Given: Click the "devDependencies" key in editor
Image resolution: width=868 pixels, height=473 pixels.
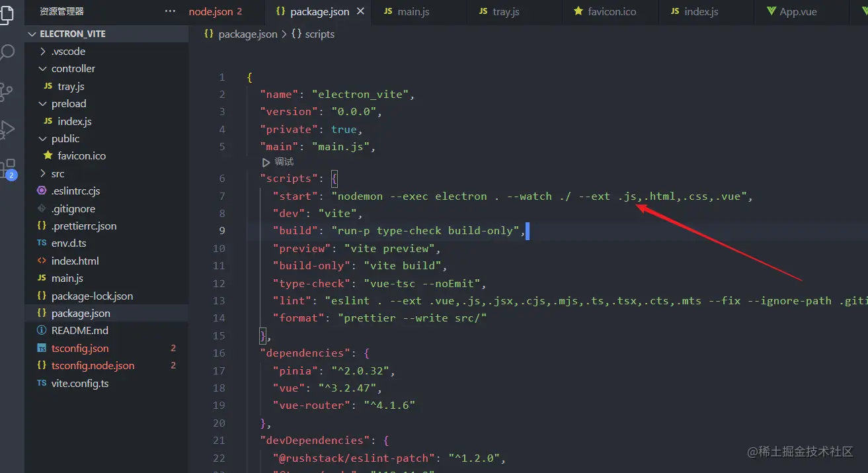Looking at the screenshot, I should (315, 440).
